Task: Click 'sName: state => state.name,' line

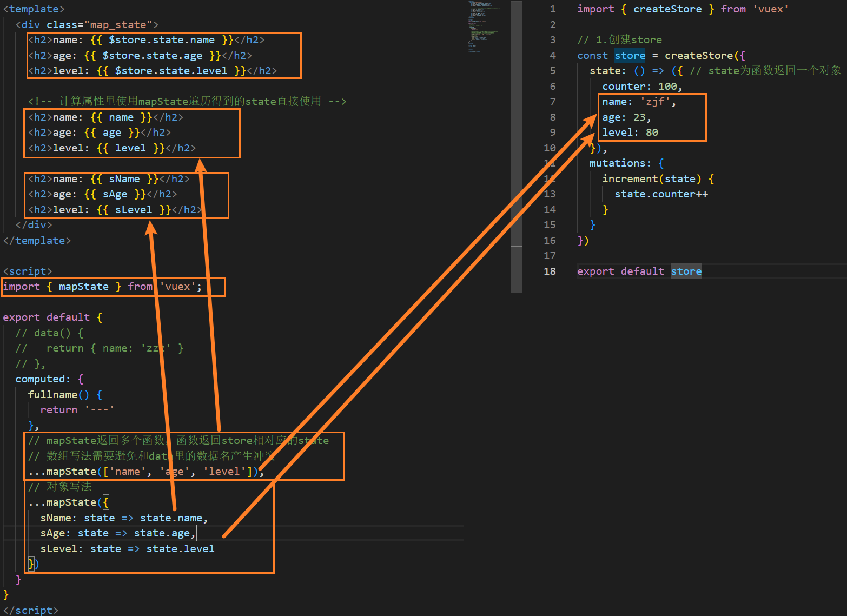Action: (124, 518)
